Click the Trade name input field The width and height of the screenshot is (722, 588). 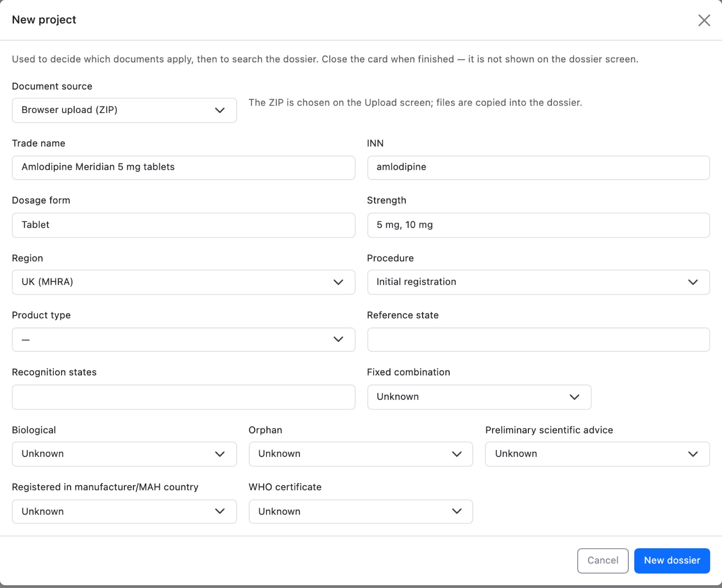[x=183, y=167]
